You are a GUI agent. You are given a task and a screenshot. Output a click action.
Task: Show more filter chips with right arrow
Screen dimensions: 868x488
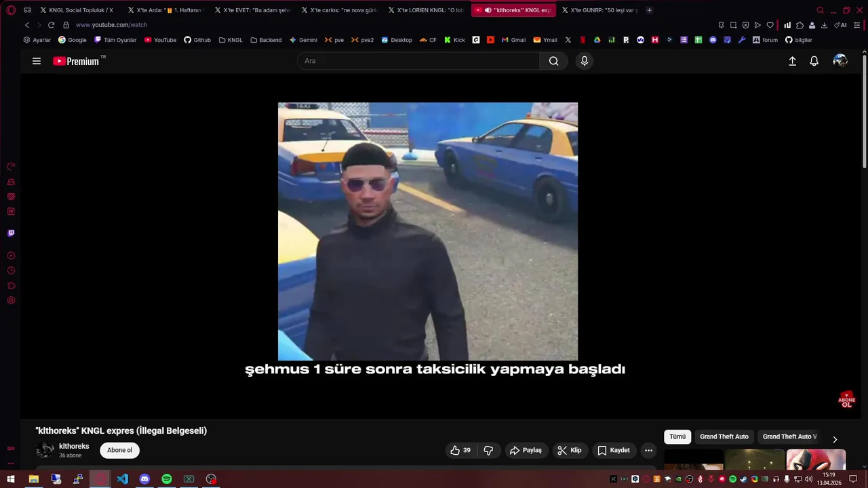coord(835,439)
